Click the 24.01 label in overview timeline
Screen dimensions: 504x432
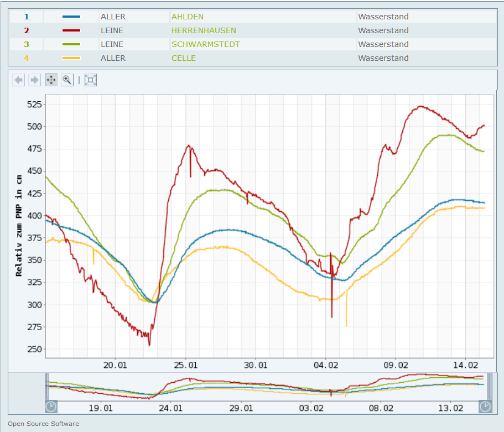[170, 408]
